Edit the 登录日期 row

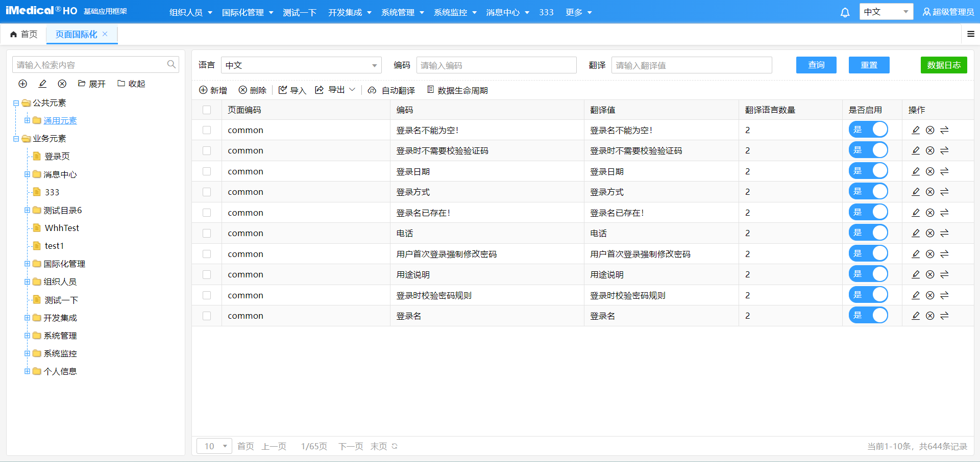[x=916, y=171]
